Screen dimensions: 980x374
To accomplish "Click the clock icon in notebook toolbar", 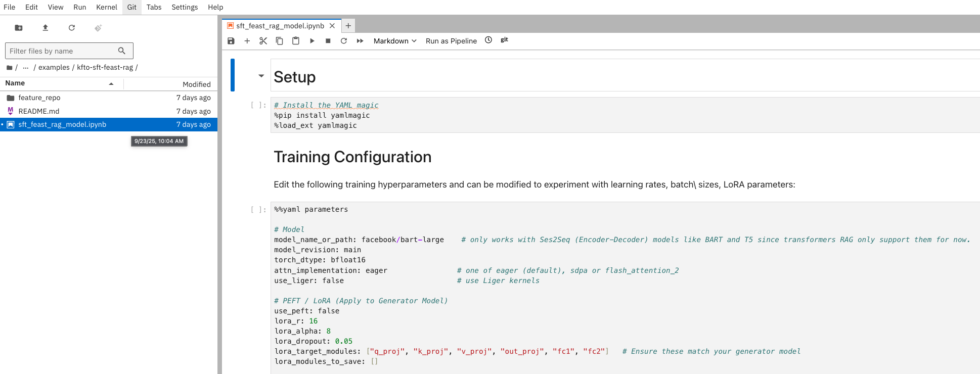I will pyautogui.click(x=488, y=40).
